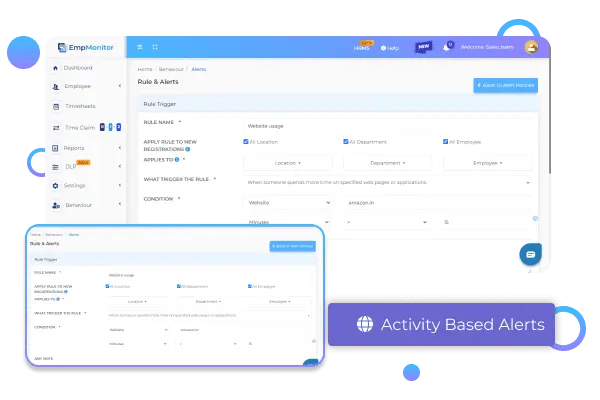Open Time Claim in sidebar

click(80, 127)
